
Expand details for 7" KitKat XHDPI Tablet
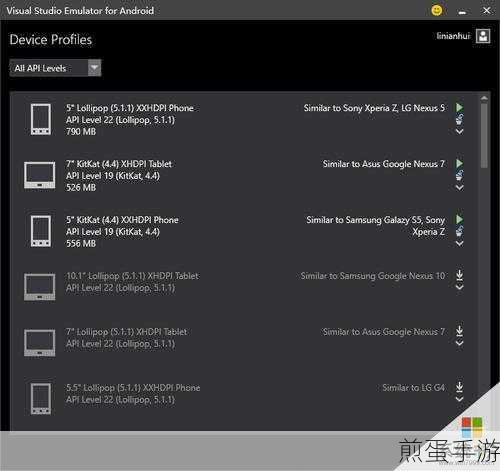click(x=459, y=188)
